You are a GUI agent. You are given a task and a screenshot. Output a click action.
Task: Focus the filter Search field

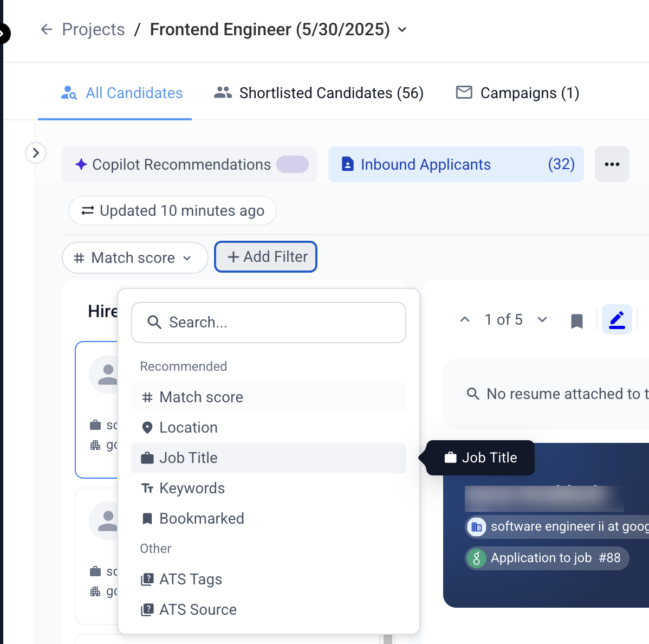[269, 322]
